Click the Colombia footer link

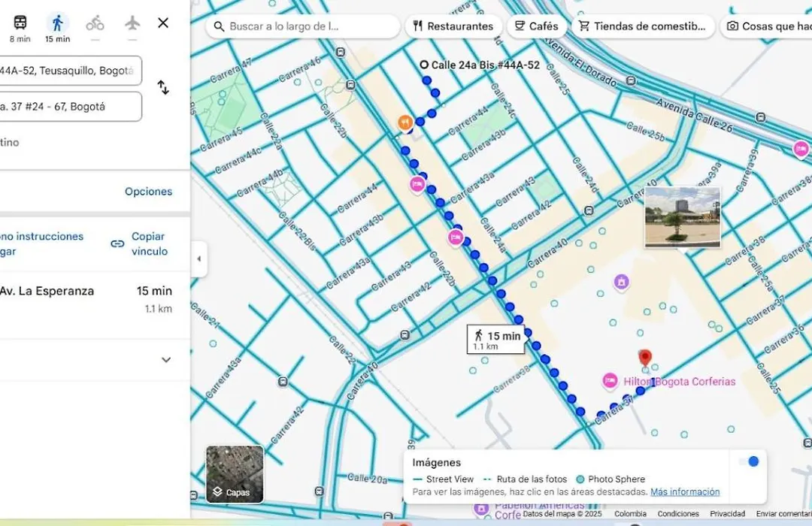[630, 513]
